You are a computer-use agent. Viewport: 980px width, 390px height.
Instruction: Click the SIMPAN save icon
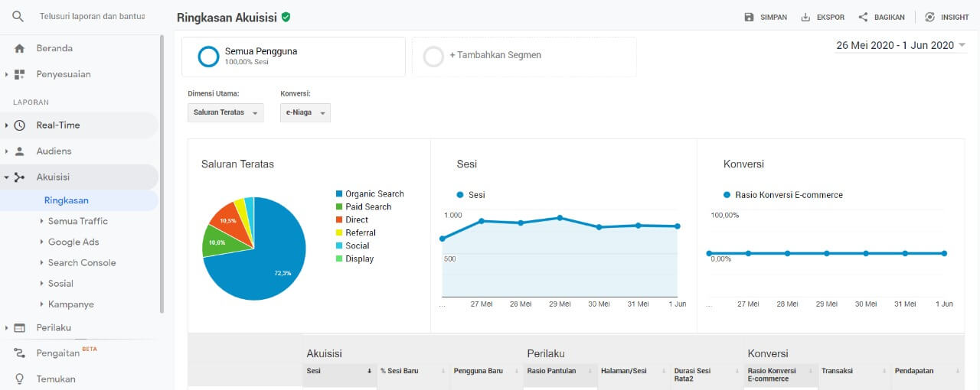[749, 17]
